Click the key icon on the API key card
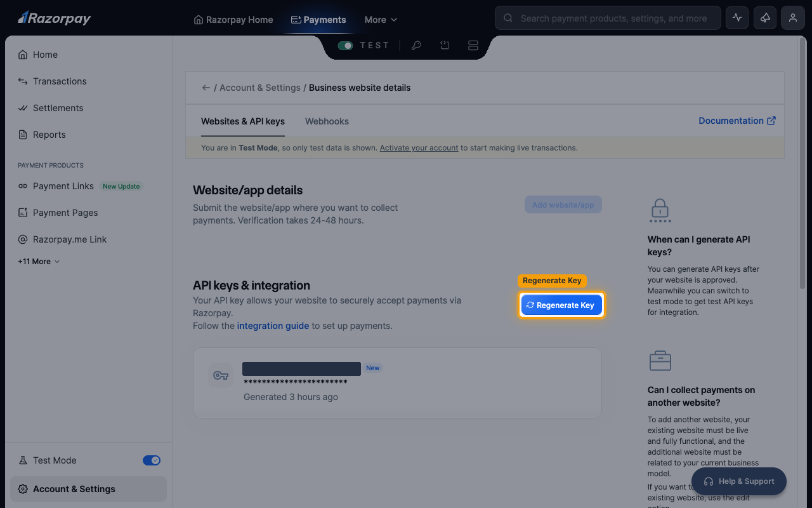 pos(221,375)
